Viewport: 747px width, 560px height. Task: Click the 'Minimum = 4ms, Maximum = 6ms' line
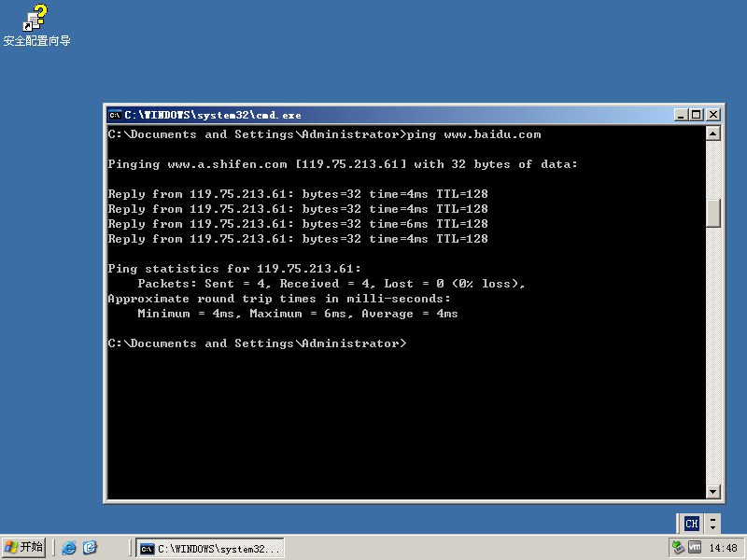tap(297, 314)
